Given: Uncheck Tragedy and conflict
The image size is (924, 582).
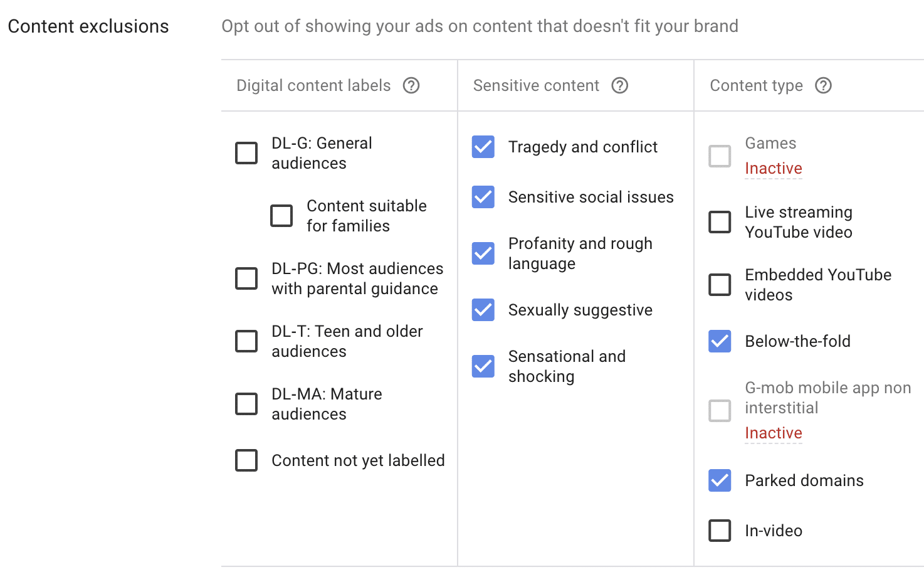Looking at the screenshot, I should tap(483, 147).
